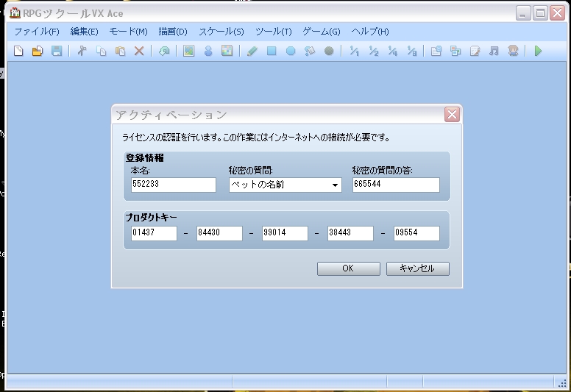Click the Open Project folder icon
The height and width of the screenshot is (392, 571).
point(38,51)
